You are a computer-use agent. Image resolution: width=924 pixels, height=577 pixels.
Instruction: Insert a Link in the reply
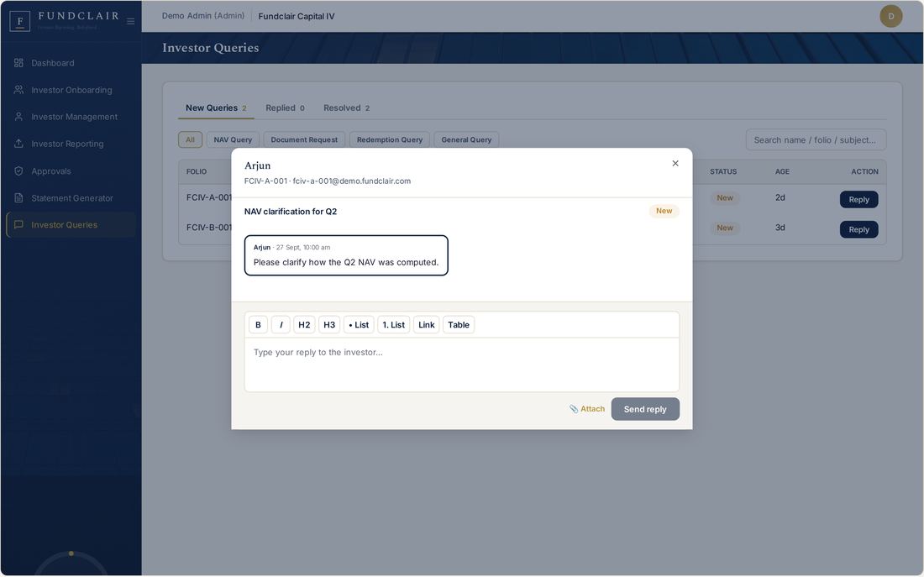(x=427, y=325)
